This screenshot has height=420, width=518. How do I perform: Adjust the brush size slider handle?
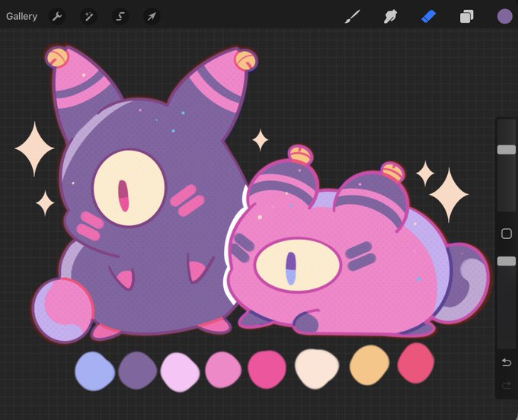(x=507, y=149)
